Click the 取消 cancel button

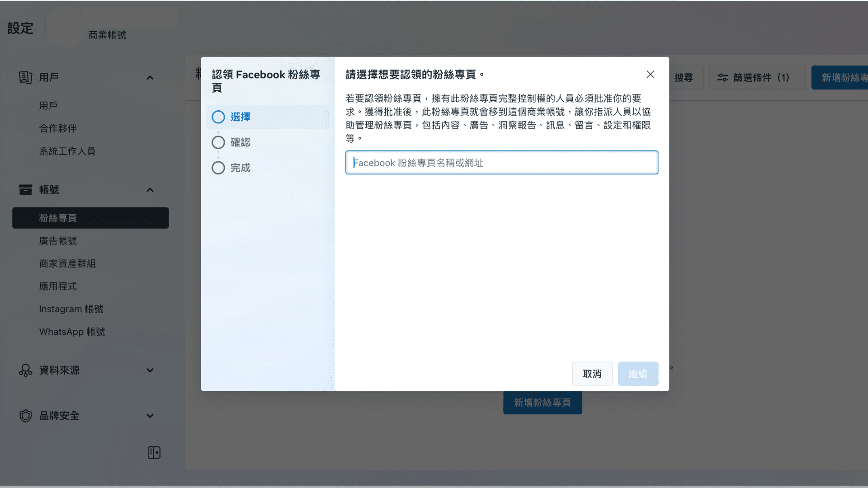592,374
